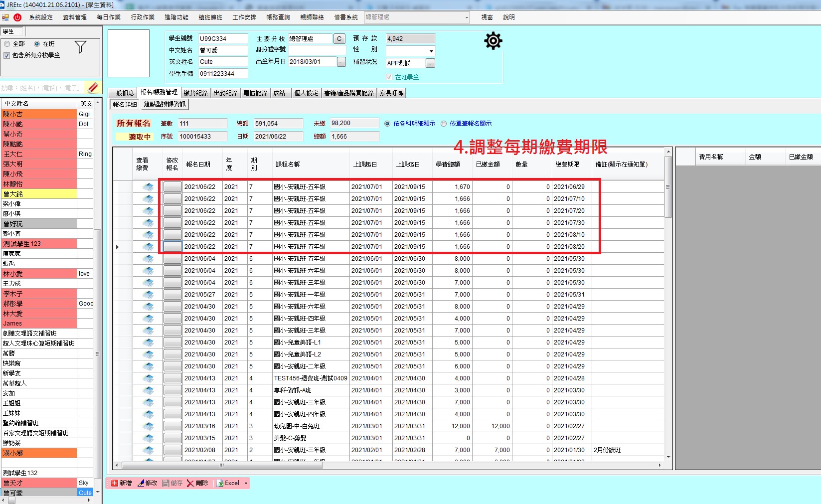Select 依單筆報名顯示 radio option
This screenshot has width=821, height=504.
point(444,124)
